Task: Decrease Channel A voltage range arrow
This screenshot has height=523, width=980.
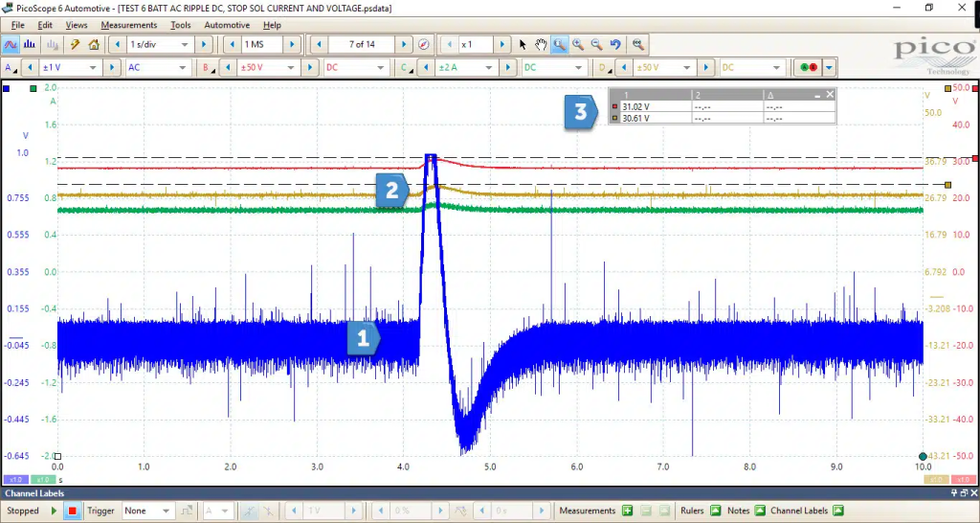Action: pos(30,68)
